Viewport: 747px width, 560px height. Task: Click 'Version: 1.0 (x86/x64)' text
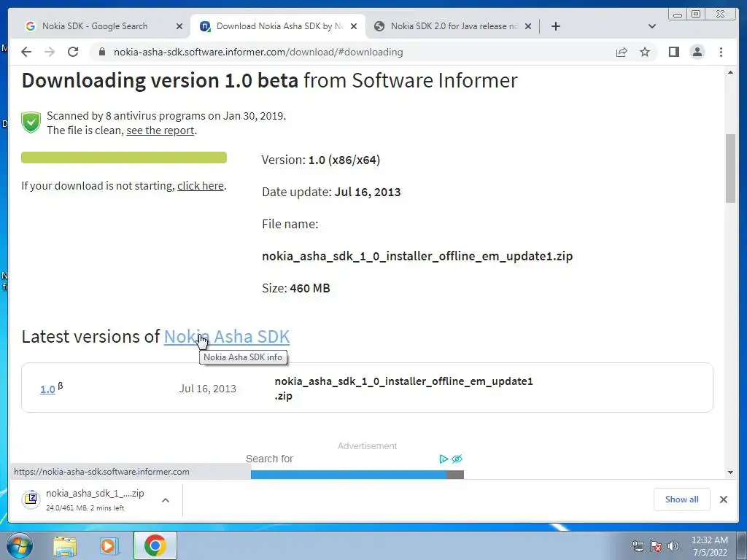[x=321, y=160]
